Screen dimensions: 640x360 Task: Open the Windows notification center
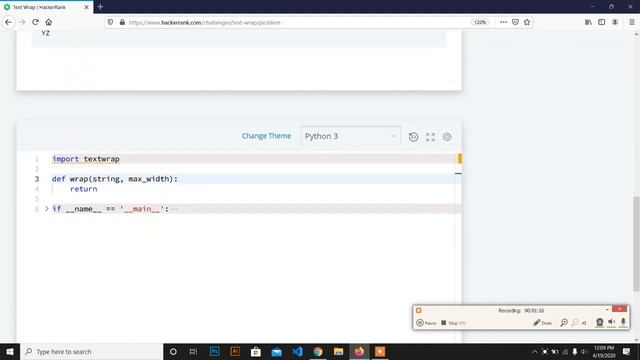click(627, 351)
